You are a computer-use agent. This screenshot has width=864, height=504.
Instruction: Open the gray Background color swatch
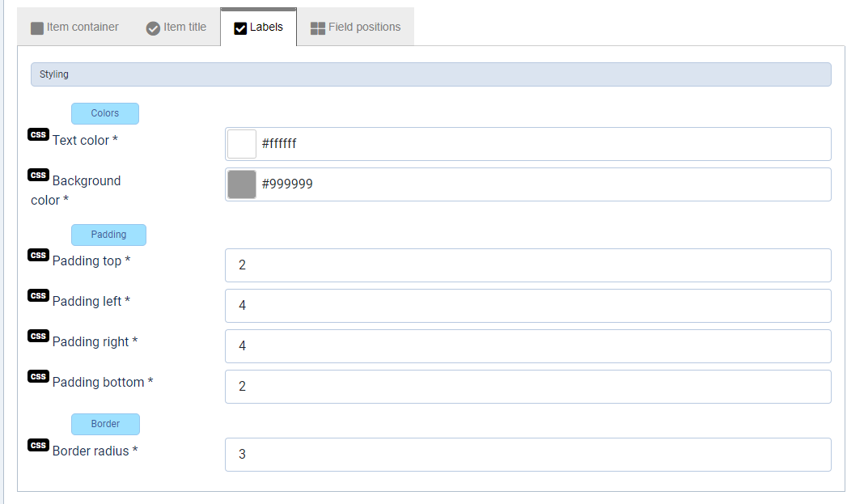(x=242, y=184)
